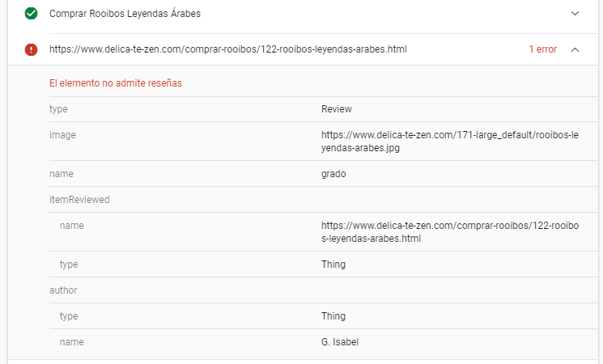603x364 pixels.
Task: Collapse the item with 1 error
Action: pos(575,49)
